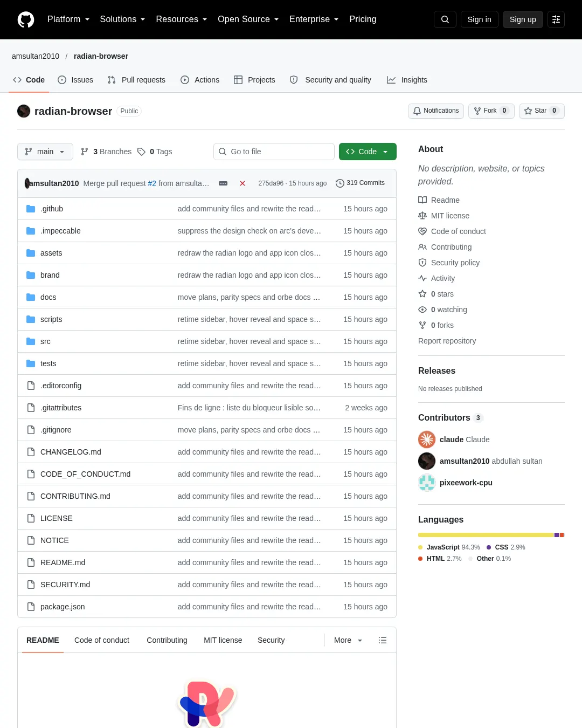Viewport: 582px width, 728px height.
Task: Click the package.json file icon
Action: click(x=31, y=607)
